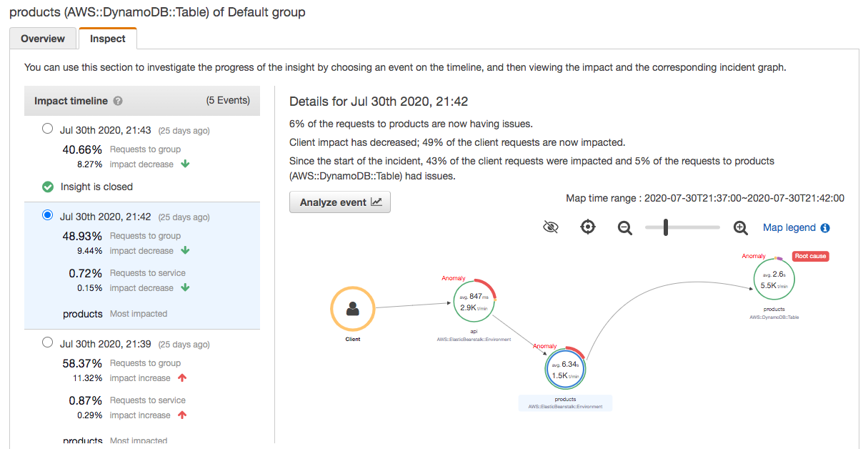Select the Jul 30th 21:42 event radio

[x=47, y=214]
